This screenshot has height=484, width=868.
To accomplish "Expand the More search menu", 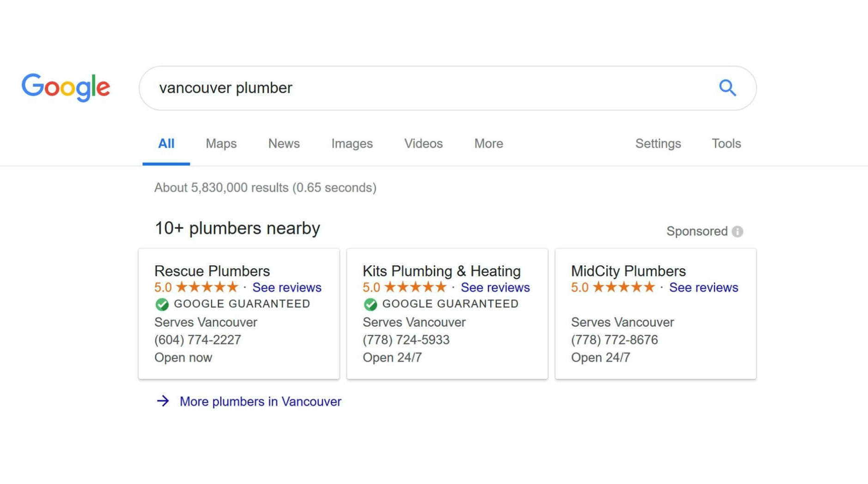I will click(489, 144).
